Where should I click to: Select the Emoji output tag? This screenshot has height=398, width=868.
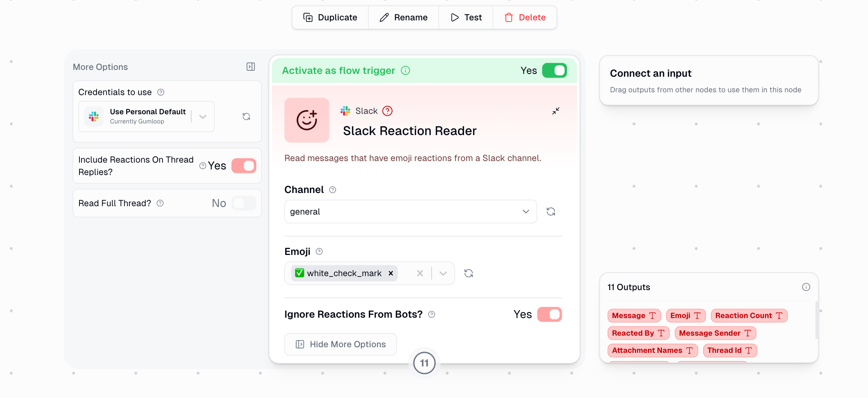(686, 316)
